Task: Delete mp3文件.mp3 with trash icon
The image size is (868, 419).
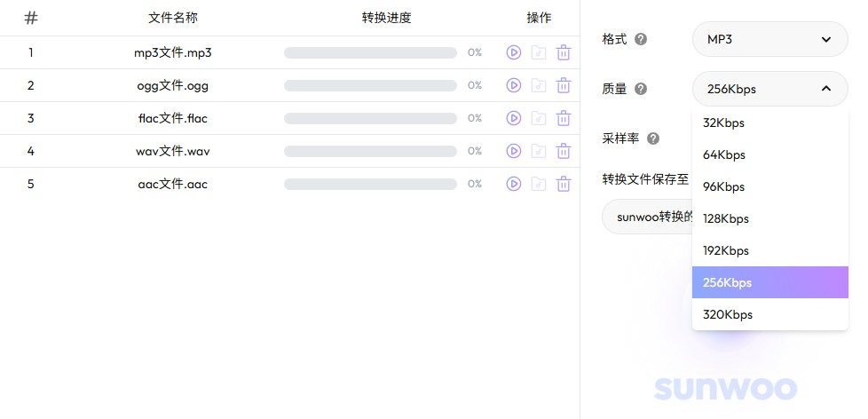Action: point(563,52)
